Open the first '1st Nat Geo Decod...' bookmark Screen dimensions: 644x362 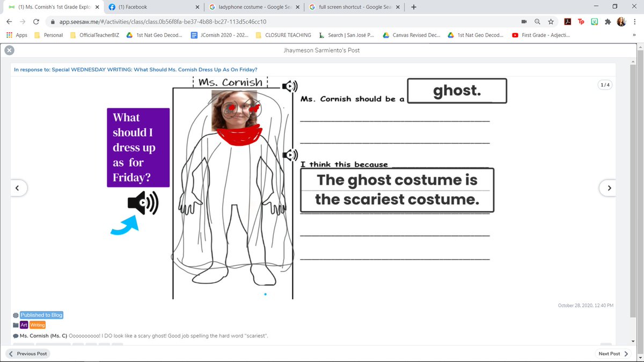click(x=154, y=35)
